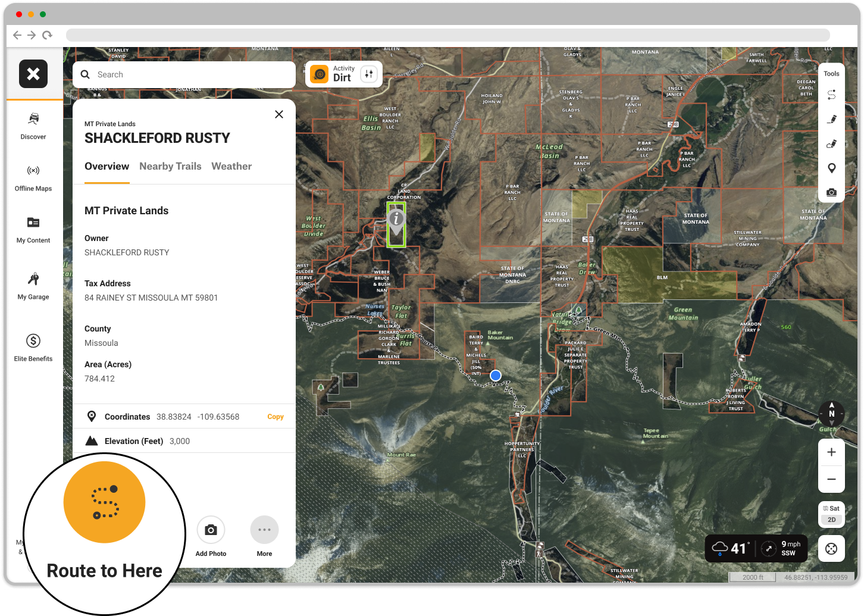
Task: Click the search magnifier icon
Action: click(x=85, y=74)
